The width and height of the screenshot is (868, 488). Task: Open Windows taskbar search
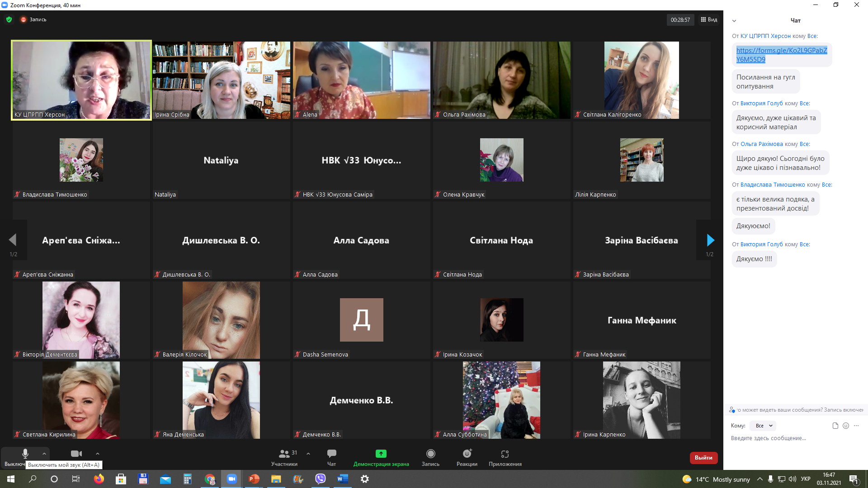tap(33, 479)
